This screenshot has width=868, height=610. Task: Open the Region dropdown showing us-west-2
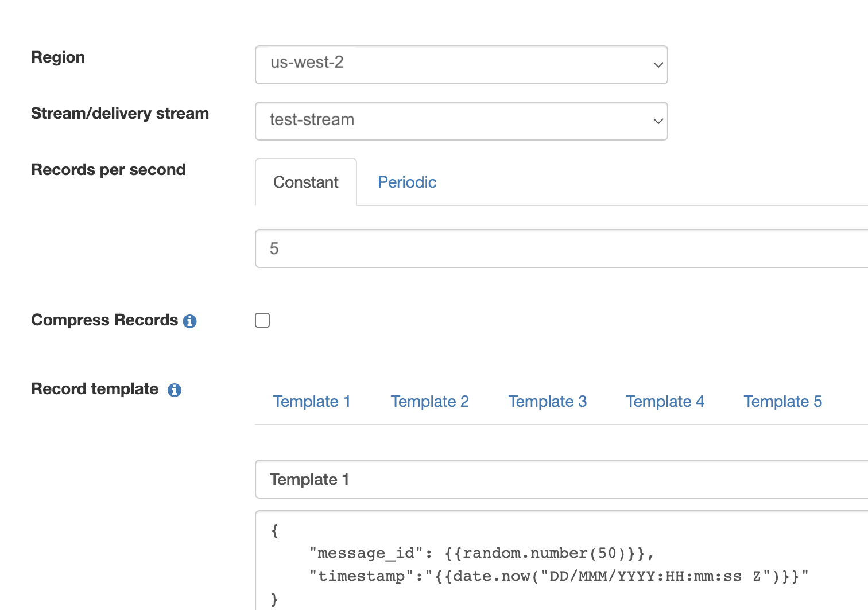pos(461,65)
